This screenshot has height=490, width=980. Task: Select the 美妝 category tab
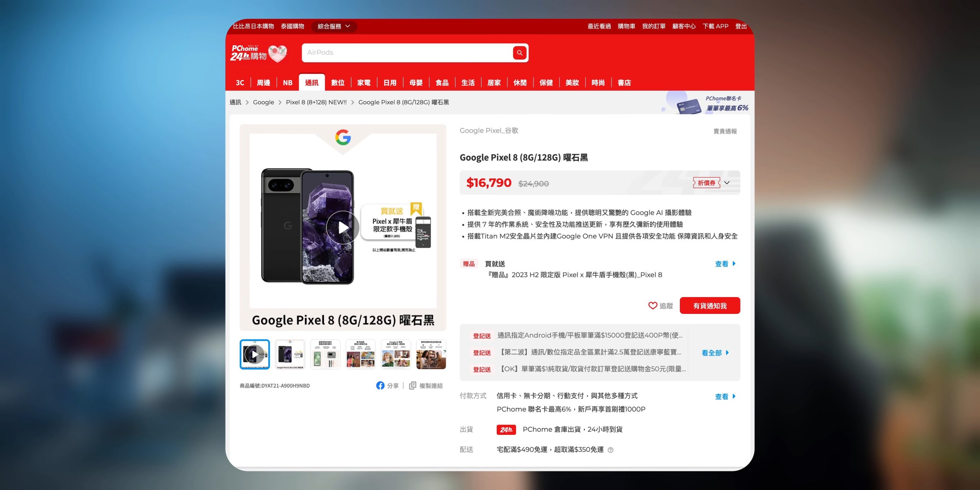(572, 83)
